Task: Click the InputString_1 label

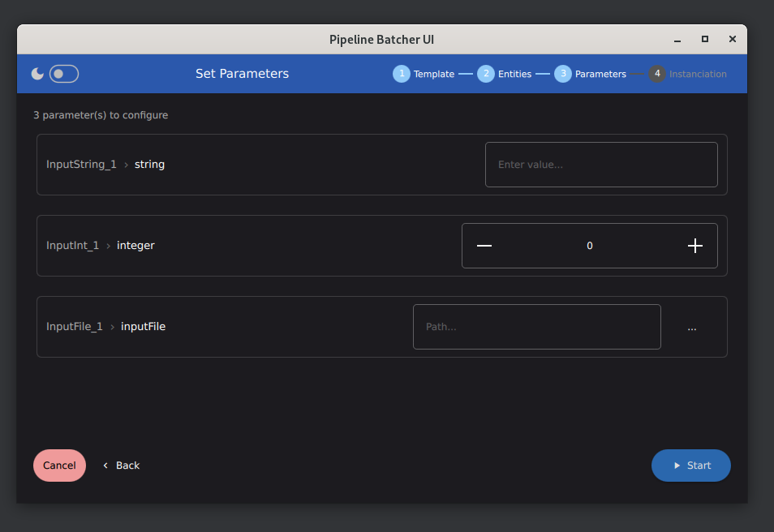Action: coord(81,165)
